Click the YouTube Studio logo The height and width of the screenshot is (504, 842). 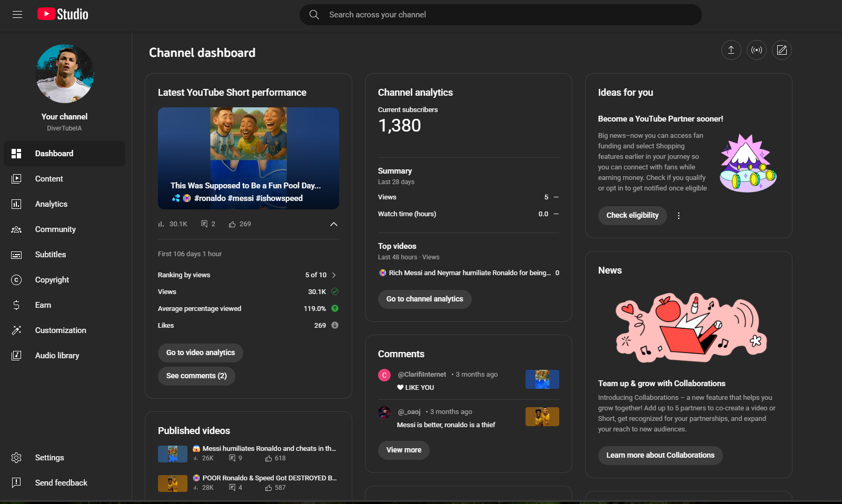click(63, 14)
